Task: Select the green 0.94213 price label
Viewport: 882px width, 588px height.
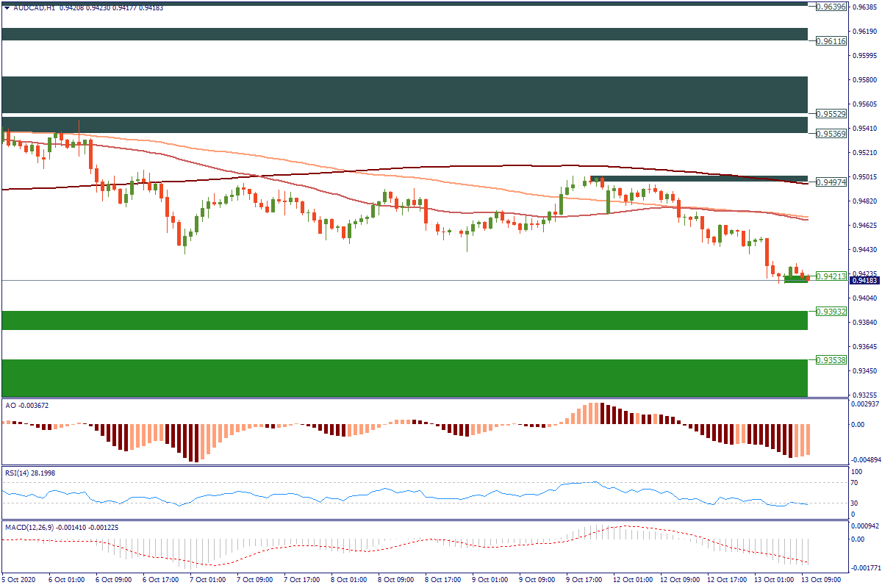Action: point(831,276)
